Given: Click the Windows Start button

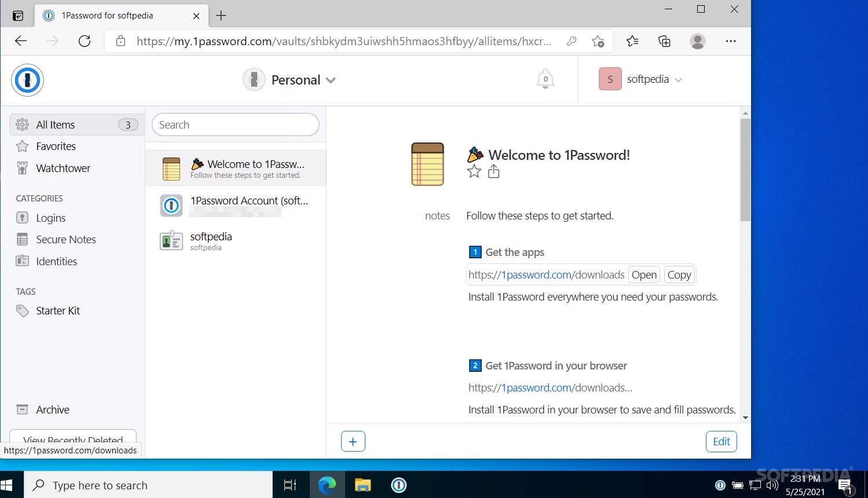Looking at the screenshot, I should (x=7, y=485).
